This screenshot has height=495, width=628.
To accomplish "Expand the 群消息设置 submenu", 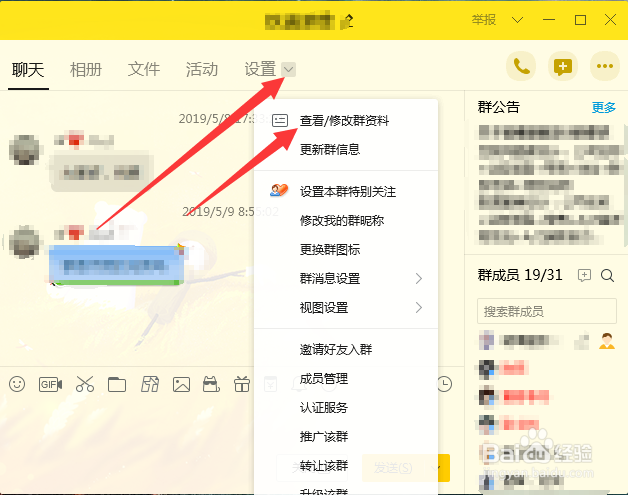I will point(419,278).
